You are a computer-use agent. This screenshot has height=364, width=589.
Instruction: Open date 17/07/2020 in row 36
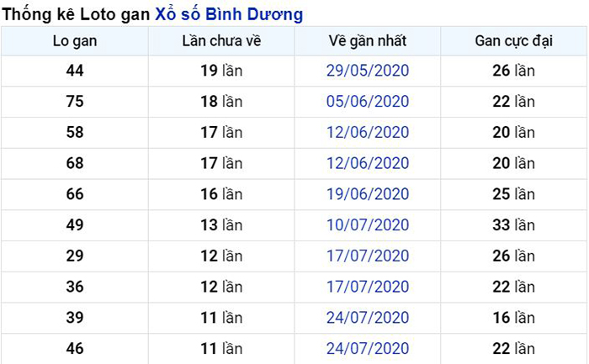[368, 287]
